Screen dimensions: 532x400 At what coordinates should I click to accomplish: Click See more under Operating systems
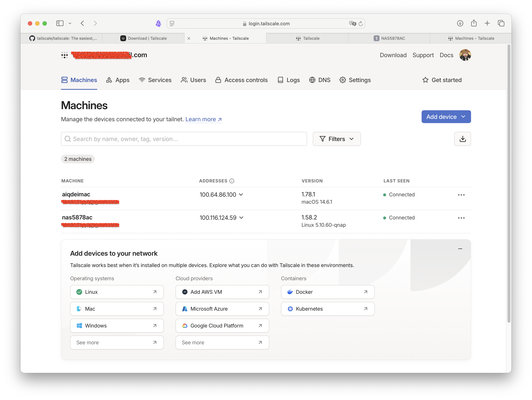pyautogui.click(x=117, y=342)
